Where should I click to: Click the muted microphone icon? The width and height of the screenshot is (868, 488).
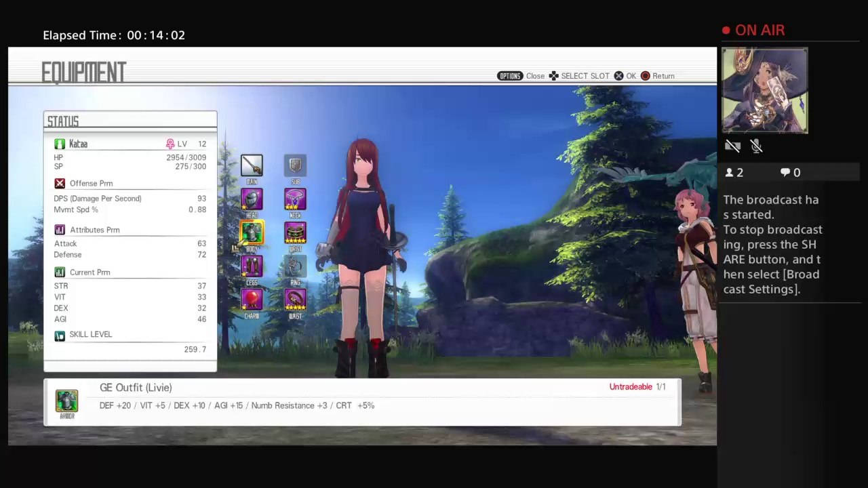point(757,146)
